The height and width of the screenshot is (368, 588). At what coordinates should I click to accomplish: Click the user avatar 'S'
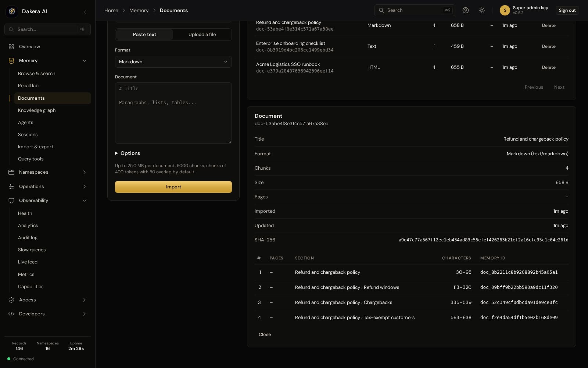(x=505, y=10)
